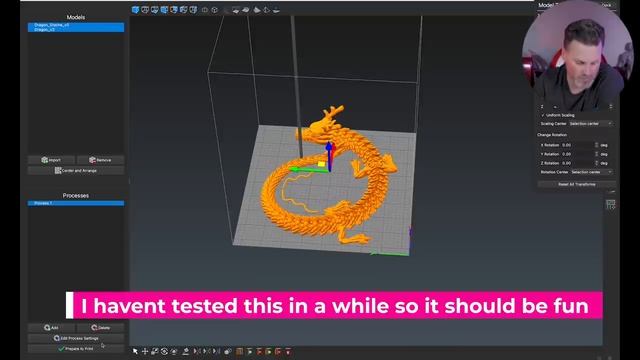Image resolution: width=640 pixels, height=360 pixels.
Task: Click the perspective projection cube icon in top toolbar
Action: coord(214,10)
